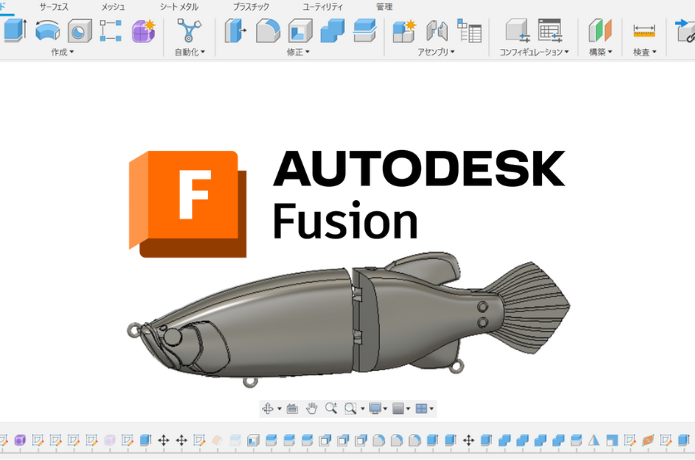This screenshot has height=460, width=695.
Task: Click the rectangle sketch icon in the Create group
Action: coord(110,31)
